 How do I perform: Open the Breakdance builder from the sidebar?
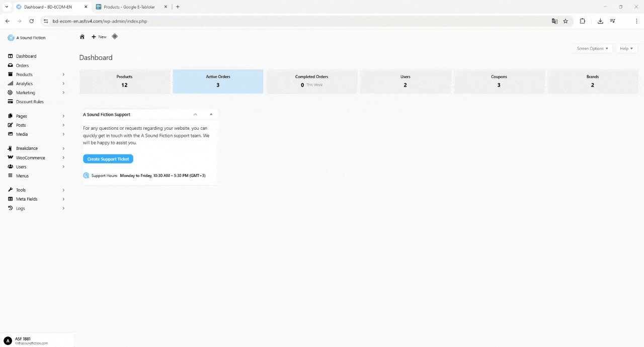coord(27,148)
